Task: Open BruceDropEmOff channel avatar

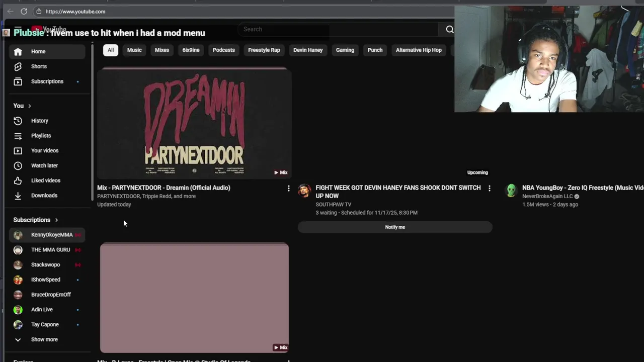Action: (x=18, y=295)
